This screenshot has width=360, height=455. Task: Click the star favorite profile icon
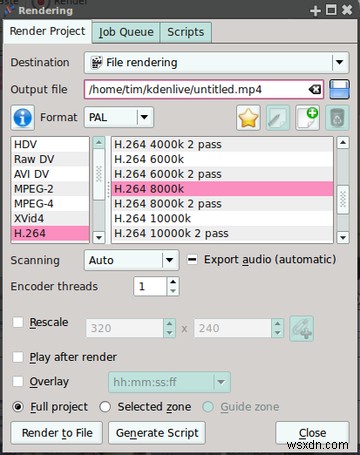click(248, 118)
